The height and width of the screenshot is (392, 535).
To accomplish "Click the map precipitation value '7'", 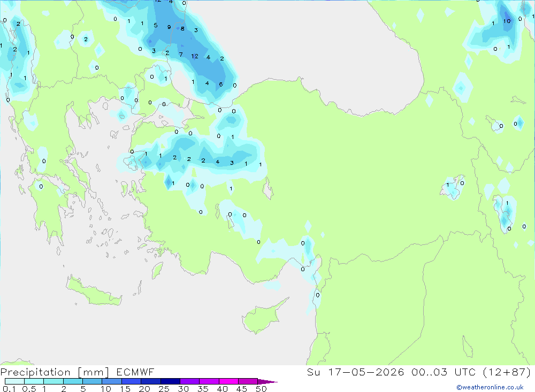I will click(181, 55).
